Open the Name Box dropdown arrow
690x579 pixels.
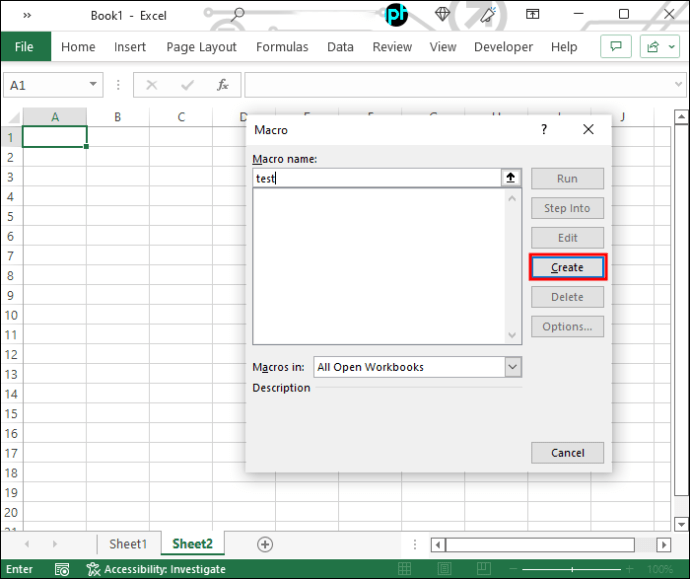pyautogui.click(x=93, y=84)
